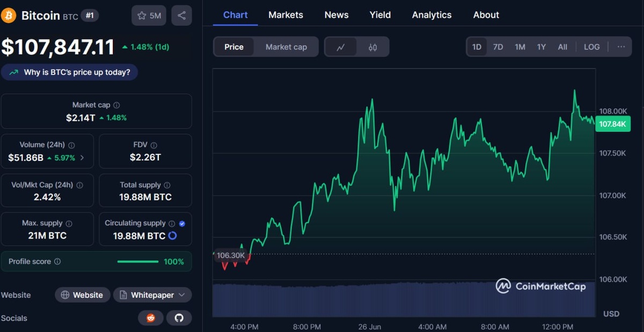
Task: Select the Price chart toggle
Action: click(x=234, y=47)
